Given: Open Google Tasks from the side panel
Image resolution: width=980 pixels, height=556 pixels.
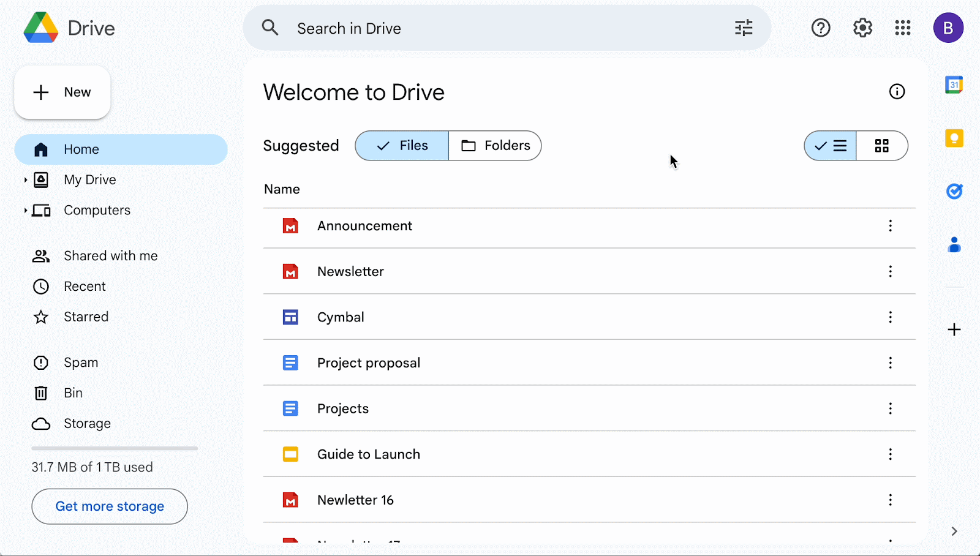Looking at the screenshot, I should pyautogui.click(x=954, y=191).
